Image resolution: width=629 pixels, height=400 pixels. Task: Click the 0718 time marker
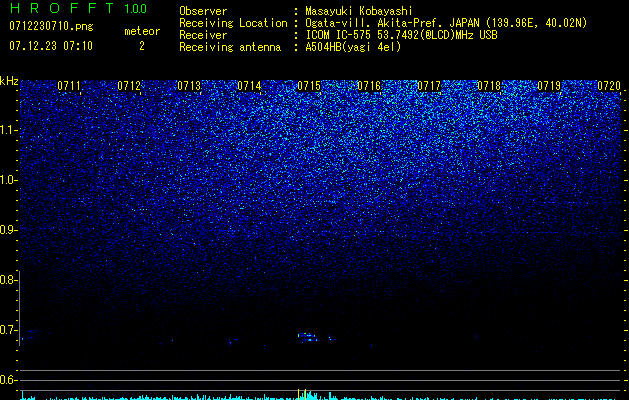(x=489, y=86)
